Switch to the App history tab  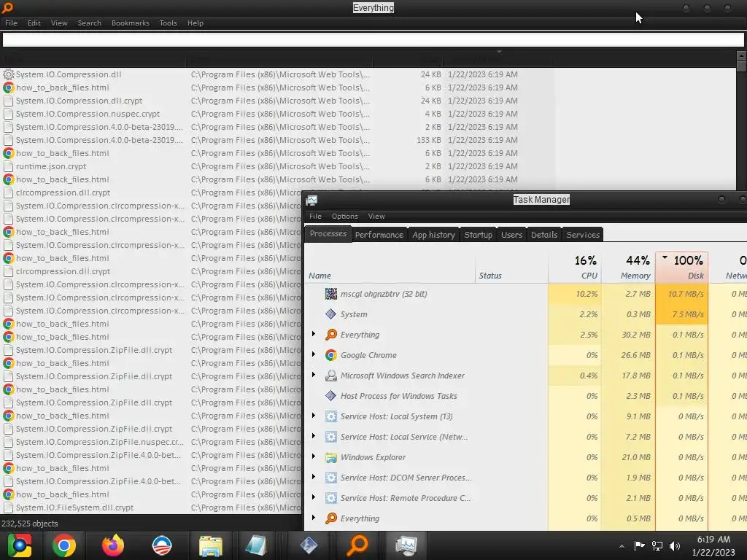point(433,235)
